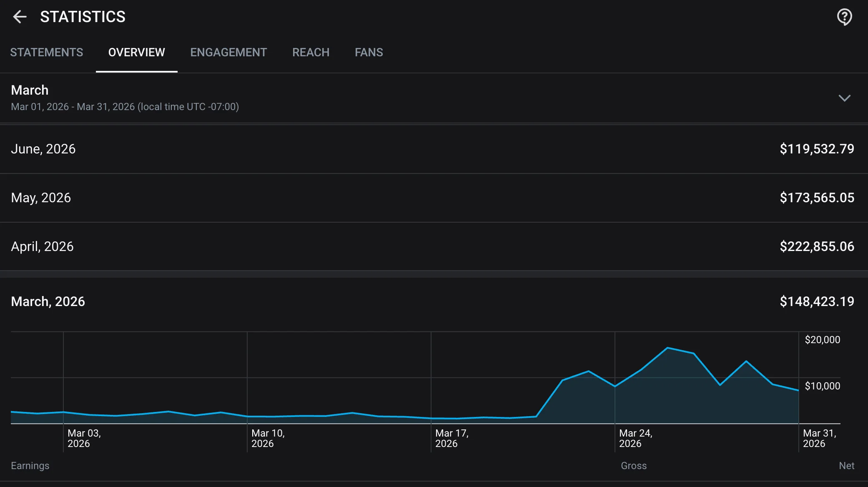Go back using the left arrow icon
The height and width of the screenshot is (487, 868).
20,17
